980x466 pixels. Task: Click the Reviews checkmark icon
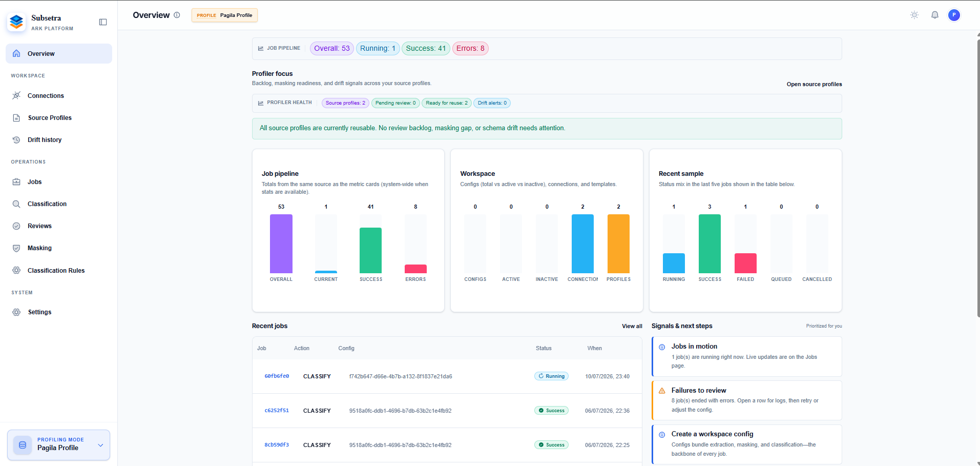point(16,226)
